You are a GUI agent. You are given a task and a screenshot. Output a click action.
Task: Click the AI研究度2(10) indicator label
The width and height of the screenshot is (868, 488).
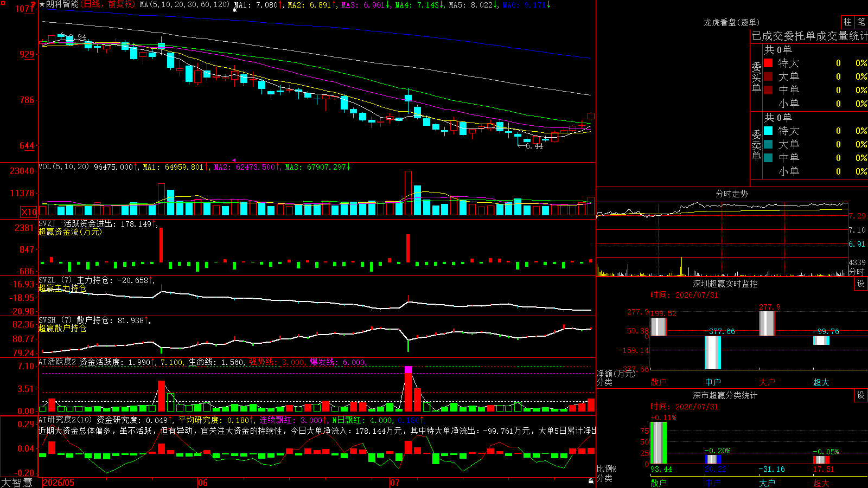(65, 420)
